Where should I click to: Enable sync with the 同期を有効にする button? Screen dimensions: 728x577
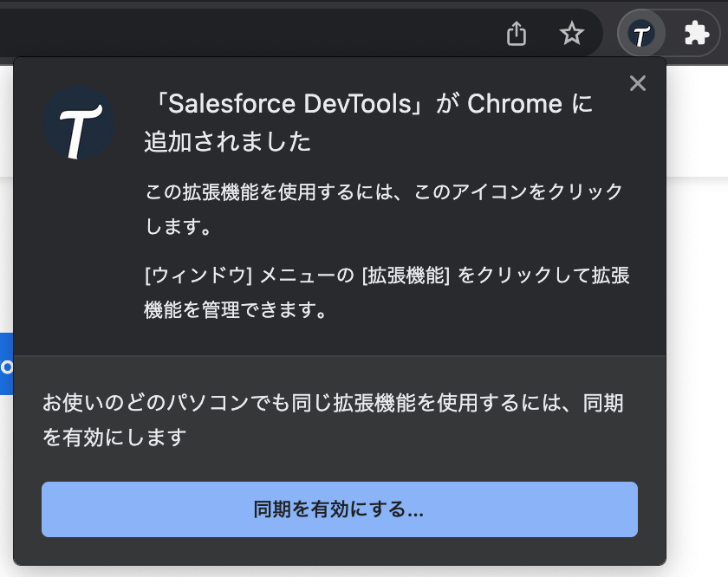339,509
